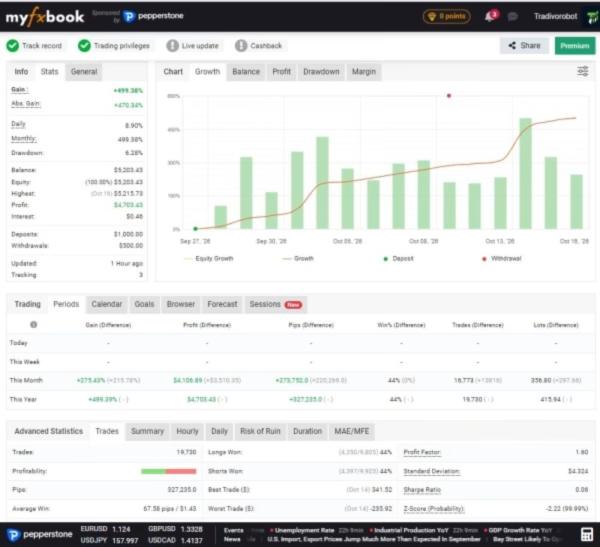Open the Pepperstone sponsor logo in header
The image size is (600, 547).
click(x=153, y=16)
